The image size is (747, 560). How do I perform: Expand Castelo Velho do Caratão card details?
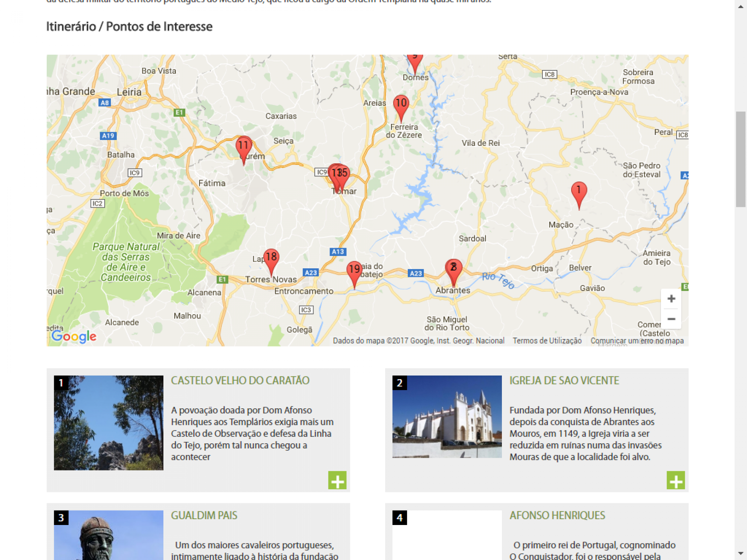coord(337,480)
